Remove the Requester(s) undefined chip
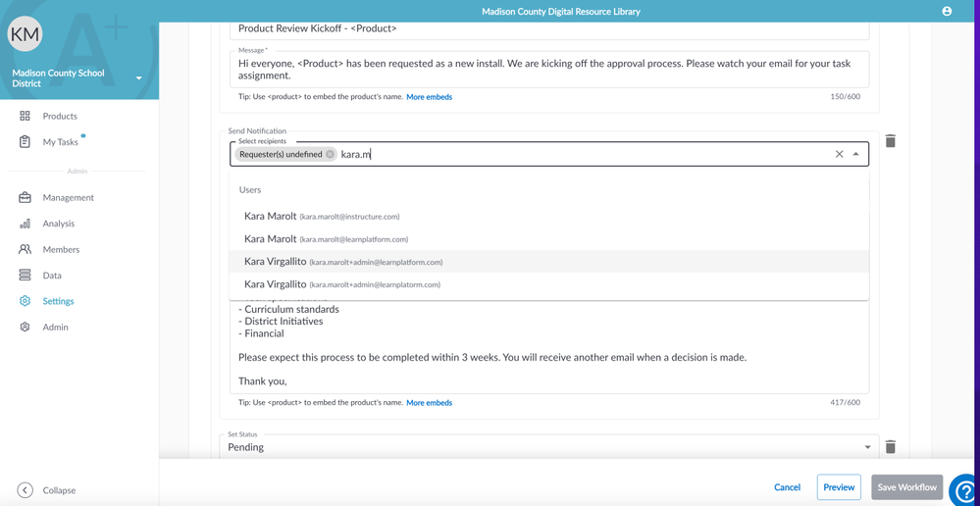The width and height of the screenshot is (980, 506). pos(331,154)
